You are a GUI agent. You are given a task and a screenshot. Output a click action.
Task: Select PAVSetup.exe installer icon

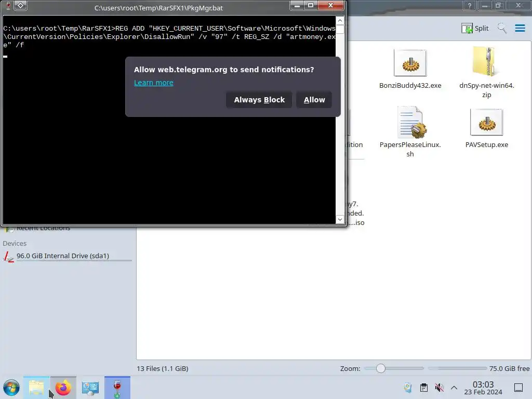click(x=486, y=122)
